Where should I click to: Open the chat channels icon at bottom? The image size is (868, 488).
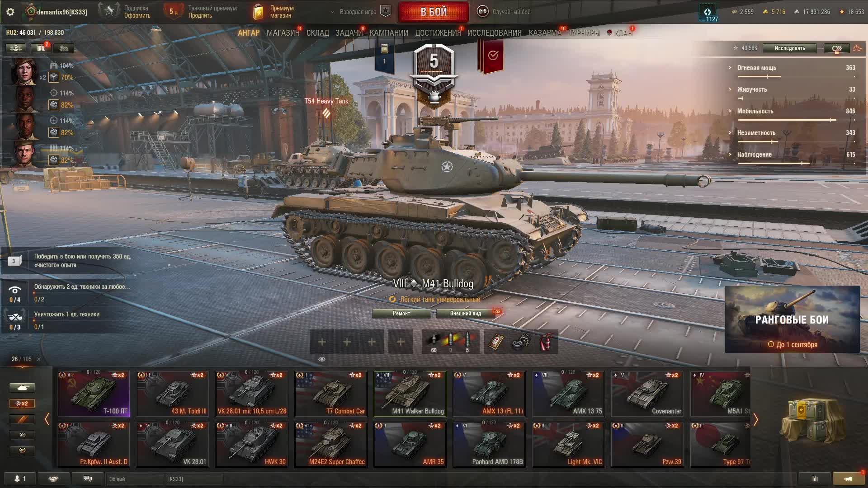[x=88, y=479]
